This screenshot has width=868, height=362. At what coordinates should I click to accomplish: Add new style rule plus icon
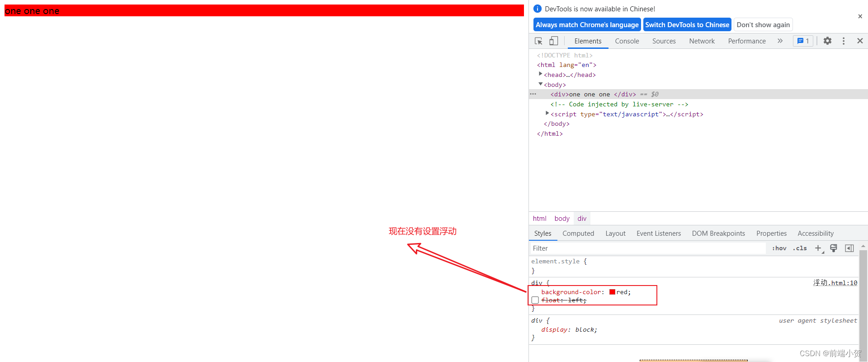coord(819,248)
